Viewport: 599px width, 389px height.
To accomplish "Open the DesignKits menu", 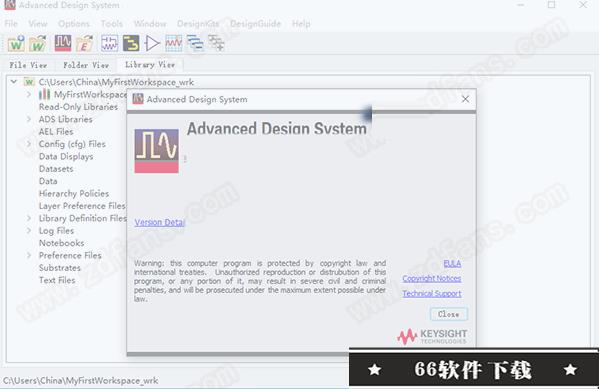I will click(x=198, y=24).
